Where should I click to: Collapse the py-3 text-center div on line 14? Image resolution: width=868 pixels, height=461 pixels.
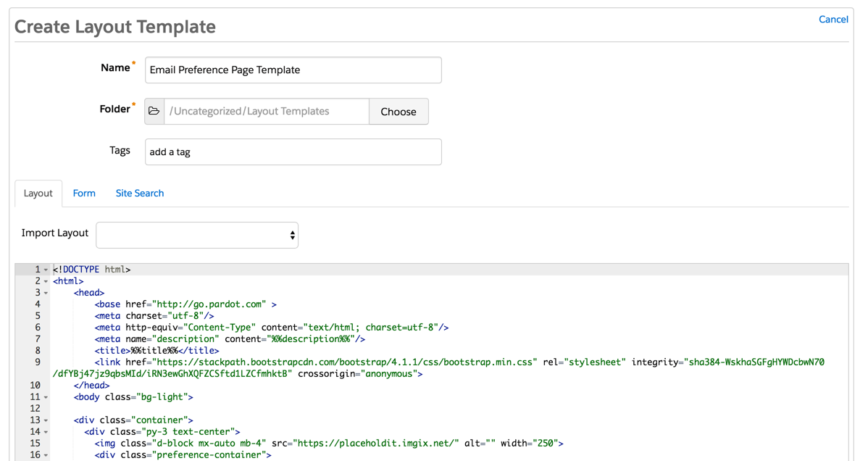(46, 432)
